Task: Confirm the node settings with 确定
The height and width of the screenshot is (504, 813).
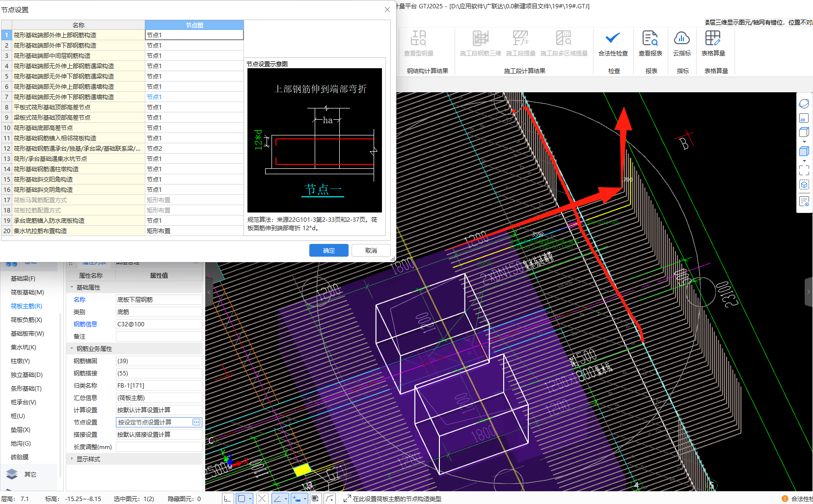Action: point(329,250)
